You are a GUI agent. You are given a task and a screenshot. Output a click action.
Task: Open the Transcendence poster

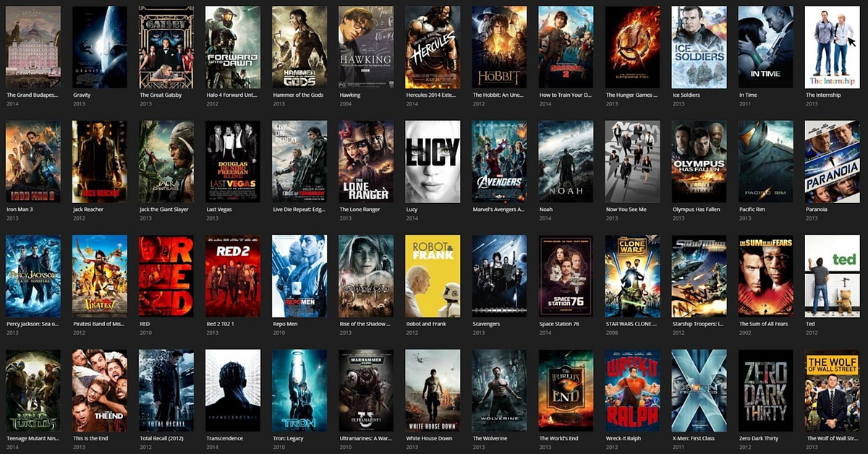point(233,390)
